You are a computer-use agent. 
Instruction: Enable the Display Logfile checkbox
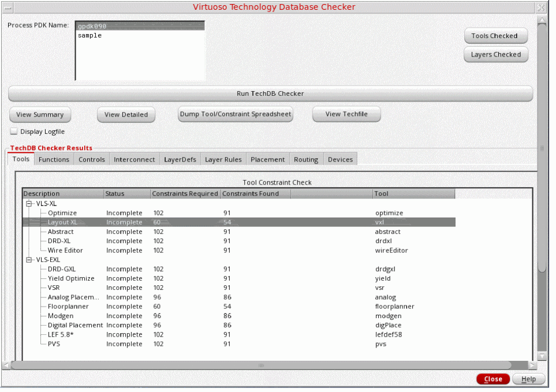tap(14, 132)
